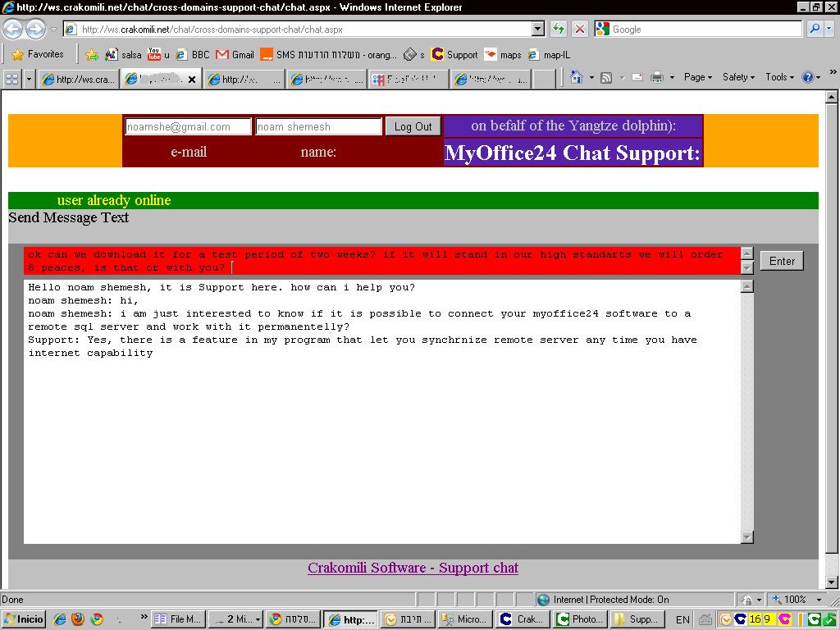
Task: Click the Read Mail envelope icon
Action: pos(637,78)
